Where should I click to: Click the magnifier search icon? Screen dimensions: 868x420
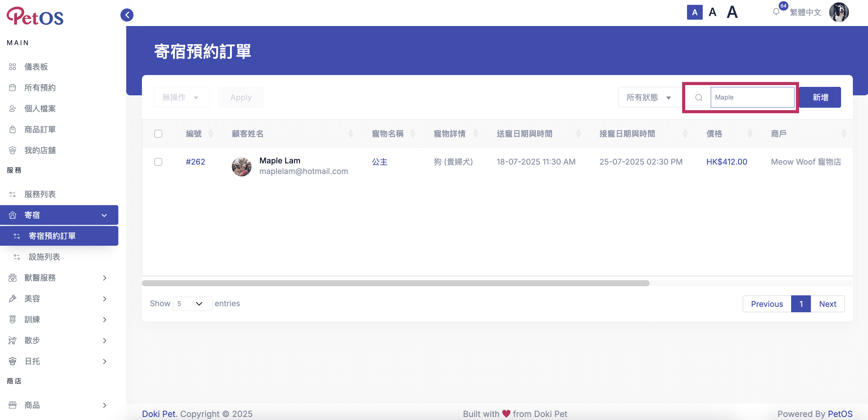click(699, 97)
